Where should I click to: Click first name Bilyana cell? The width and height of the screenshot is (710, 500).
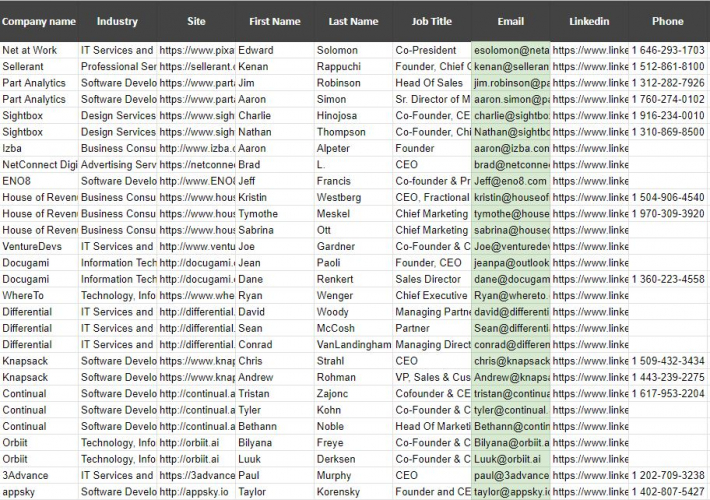275,442
